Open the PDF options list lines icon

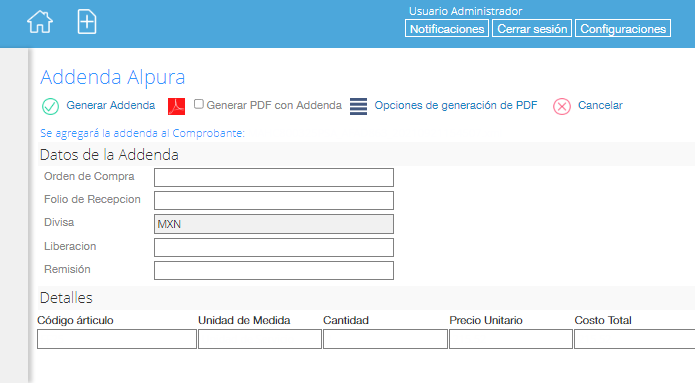point(358,106)
